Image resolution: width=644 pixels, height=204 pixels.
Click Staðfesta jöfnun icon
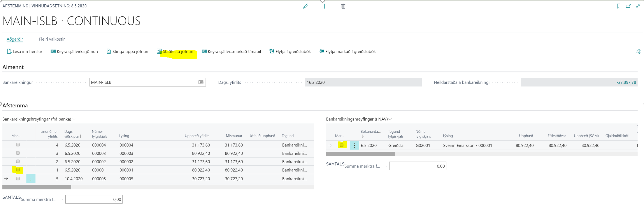pos(159,51)
